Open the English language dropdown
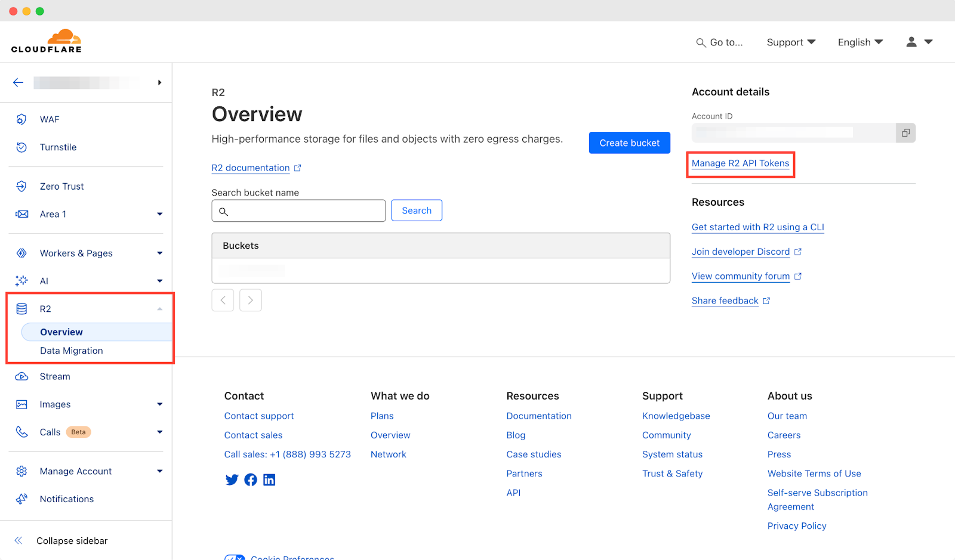Viewport: 955px width, 560px height. click(x=860, y=42)
